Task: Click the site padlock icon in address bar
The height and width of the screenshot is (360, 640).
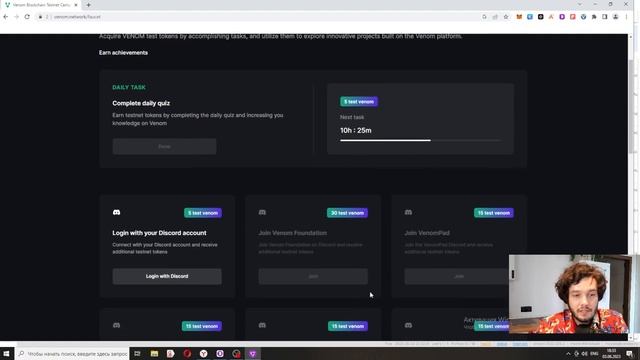Action: click(x=40, y=17)
